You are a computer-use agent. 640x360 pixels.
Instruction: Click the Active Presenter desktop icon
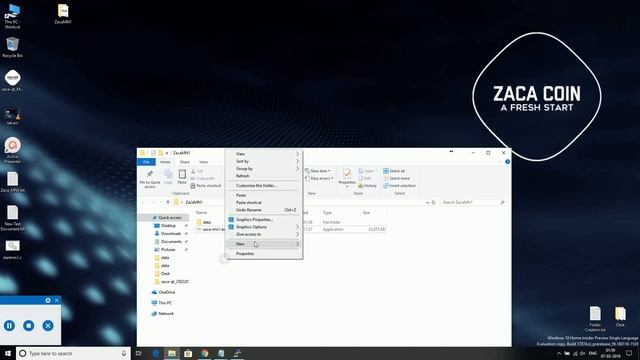click(x=12, y=150)
